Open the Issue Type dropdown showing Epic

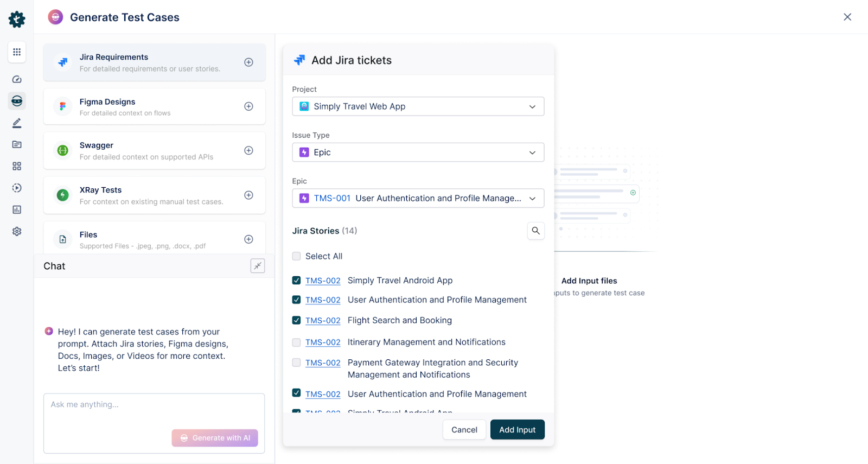418,152
